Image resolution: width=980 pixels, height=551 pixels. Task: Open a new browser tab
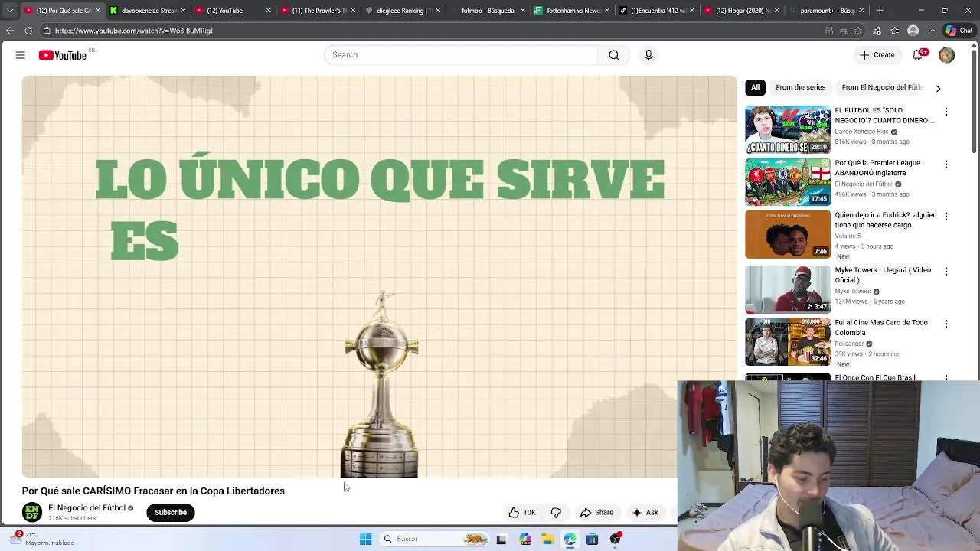pos(880,11)
